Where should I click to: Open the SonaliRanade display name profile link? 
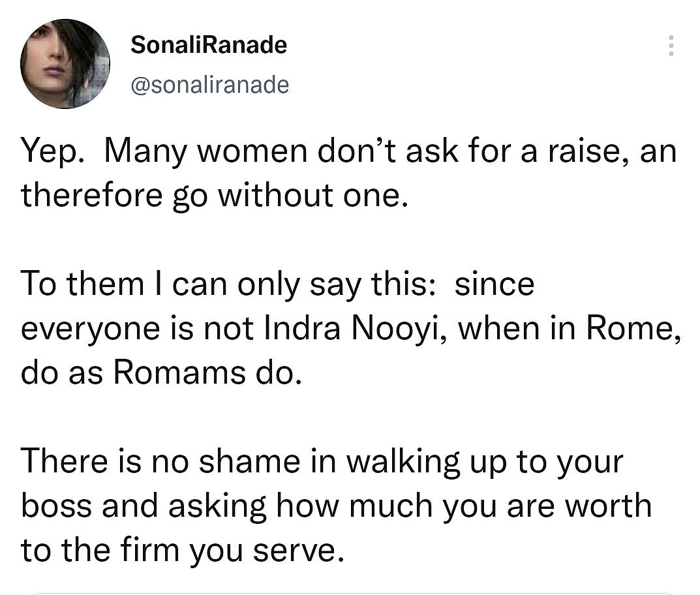coord(209,44)
